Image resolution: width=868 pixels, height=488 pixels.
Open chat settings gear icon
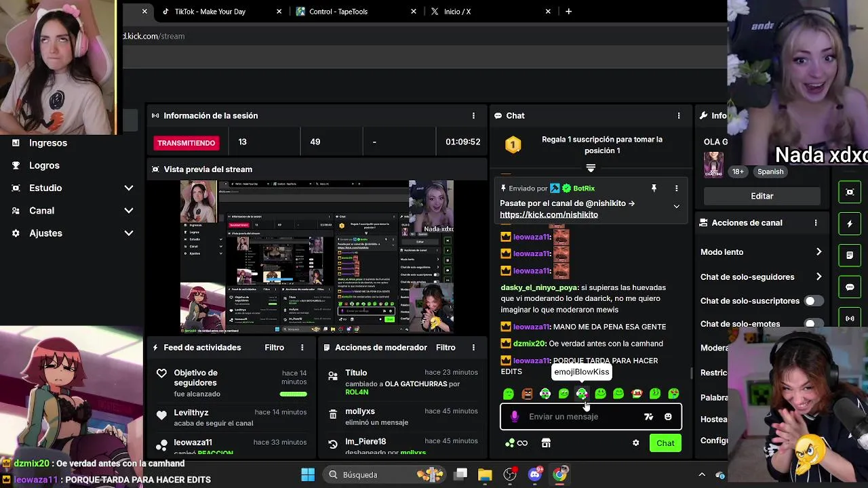635,443
